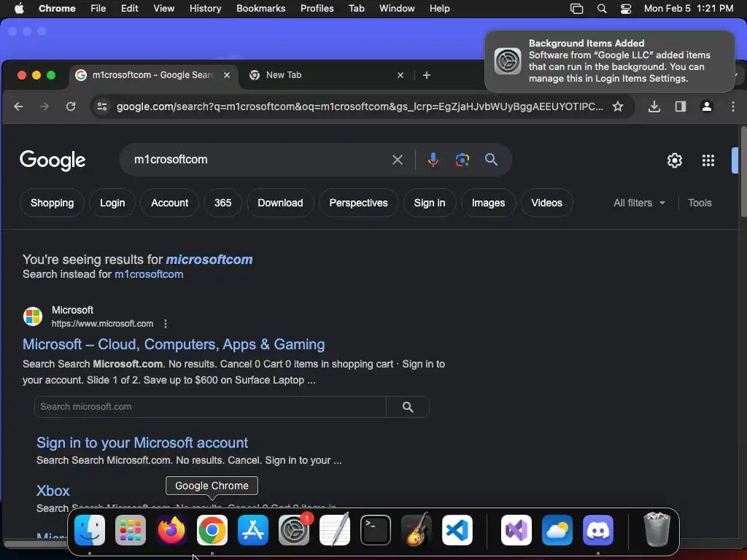Toggle Chrome side panel icon
Viewport: 747px width, 560px height.
[681, 106]
